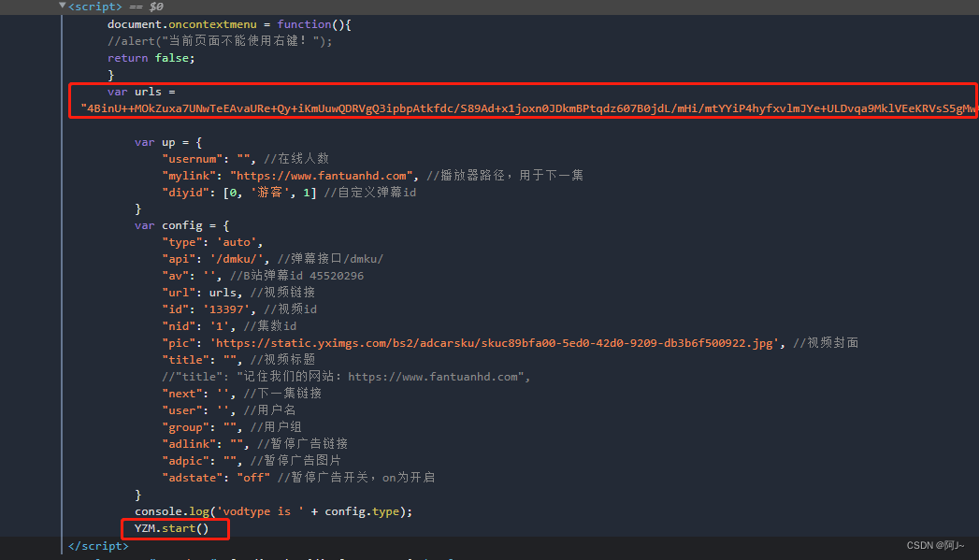Viewport: 979px width, 560px height.
Task: Click the mylink value https://www.fantuanhd.com
Action: coord(322,176)
